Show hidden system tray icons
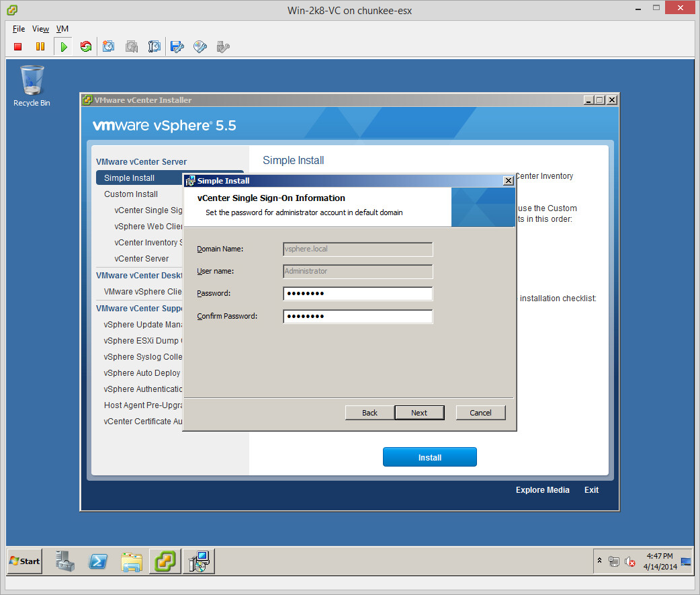This screenshot has width=700, height=595. [x=599, y=561]
